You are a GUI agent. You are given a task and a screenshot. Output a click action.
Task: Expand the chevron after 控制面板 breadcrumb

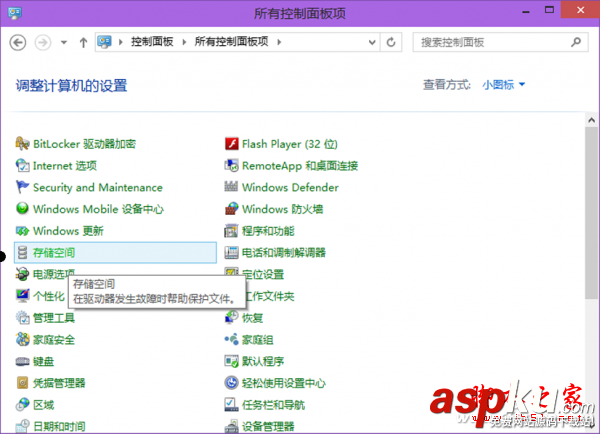184,42
